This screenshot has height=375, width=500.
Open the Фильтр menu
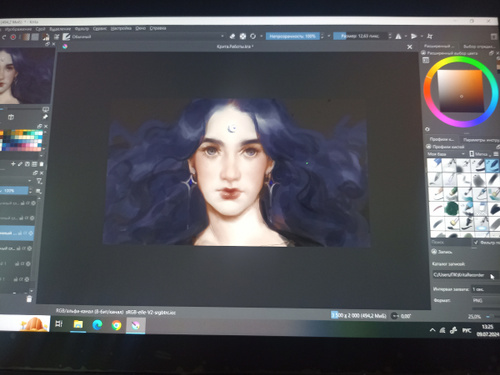click(x=82, y=29)
